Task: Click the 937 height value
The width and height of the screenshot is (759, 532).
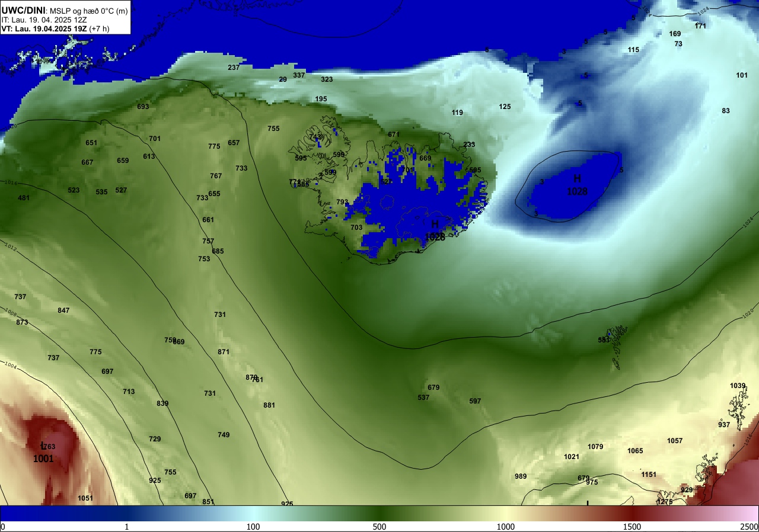Action: 724,425
